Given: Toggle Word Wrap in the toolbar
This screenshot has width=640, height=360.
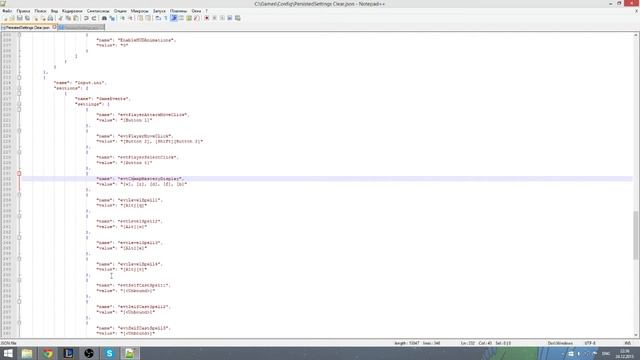Looking at the screenshot, I should point(158,18).
